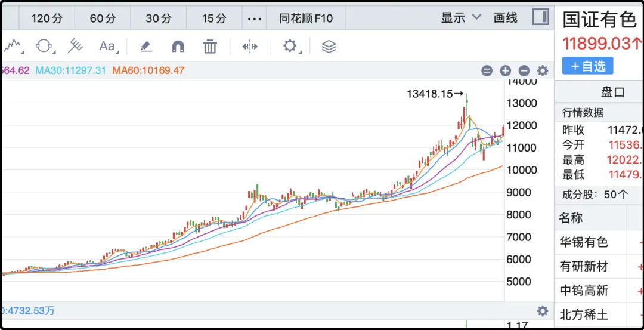The height and width of the screenshot is (330, 644).
Task: Click the vertical alignment divider tool
Action: 250,46
